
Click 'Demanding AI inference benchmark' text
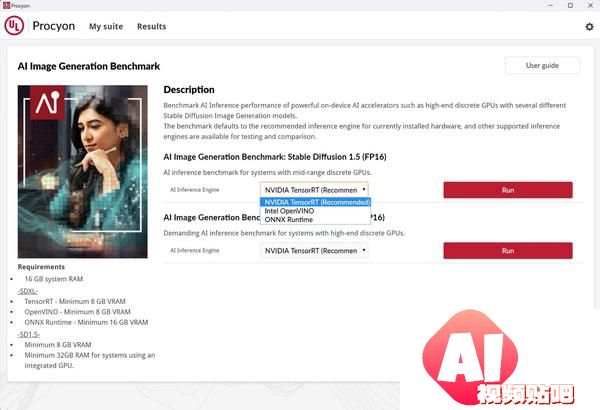(284, 233)
